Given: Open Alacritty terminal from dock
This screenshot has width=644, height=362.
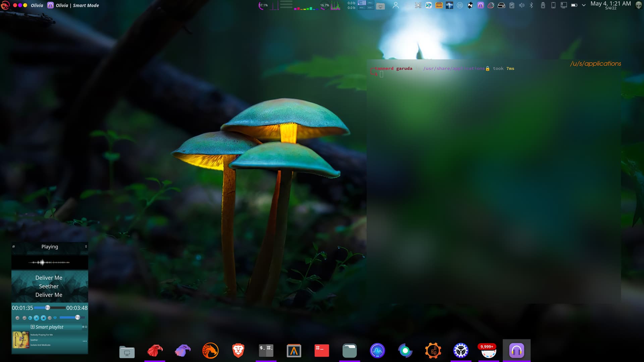Looking at the screenshot, I should click(x=294, y=351).
